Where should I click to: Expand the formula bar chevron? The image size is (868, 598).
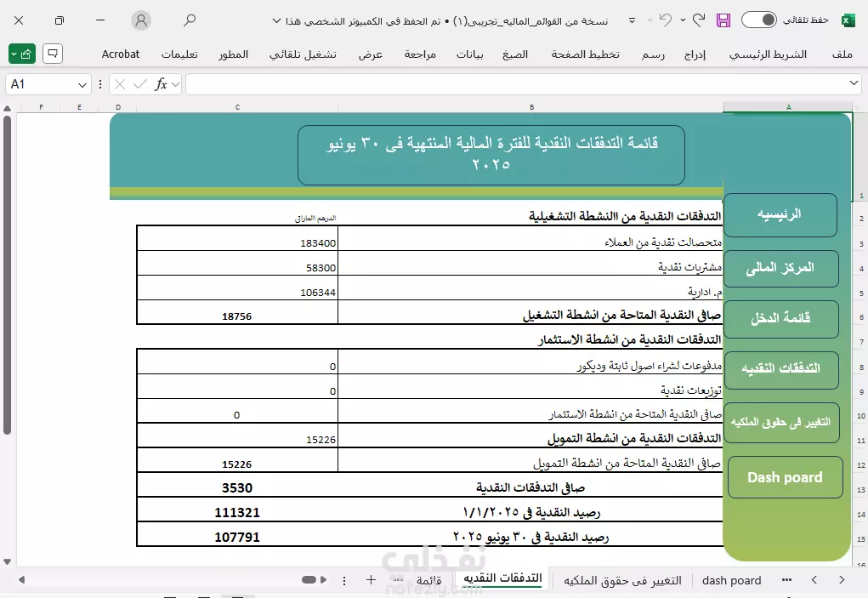pyautogui.click(x=853, y=83)
